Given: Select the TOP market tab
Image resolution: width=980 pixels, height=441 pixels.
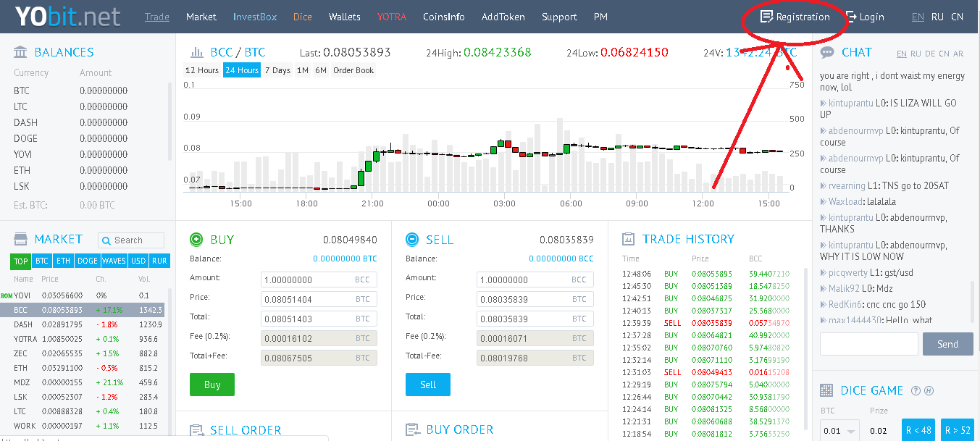Looking at the screenshot, I should pyautogui.click(x=21, y=261).
